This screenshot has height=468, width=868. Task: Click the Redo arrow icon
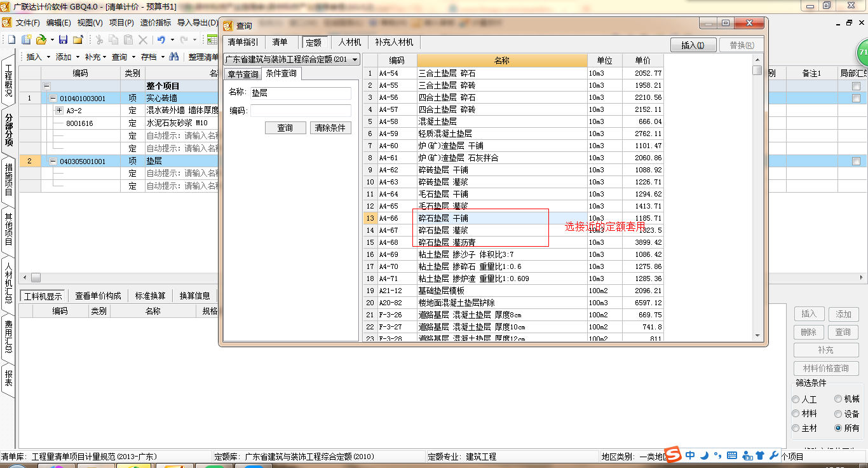[184, 39]
